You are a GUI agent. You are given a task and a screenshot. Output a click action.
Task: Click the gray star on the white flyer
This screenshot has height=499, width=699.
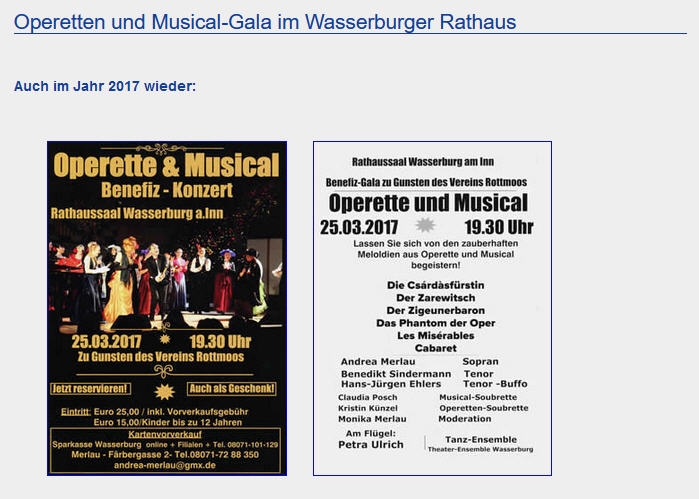(x=425, y=225)
